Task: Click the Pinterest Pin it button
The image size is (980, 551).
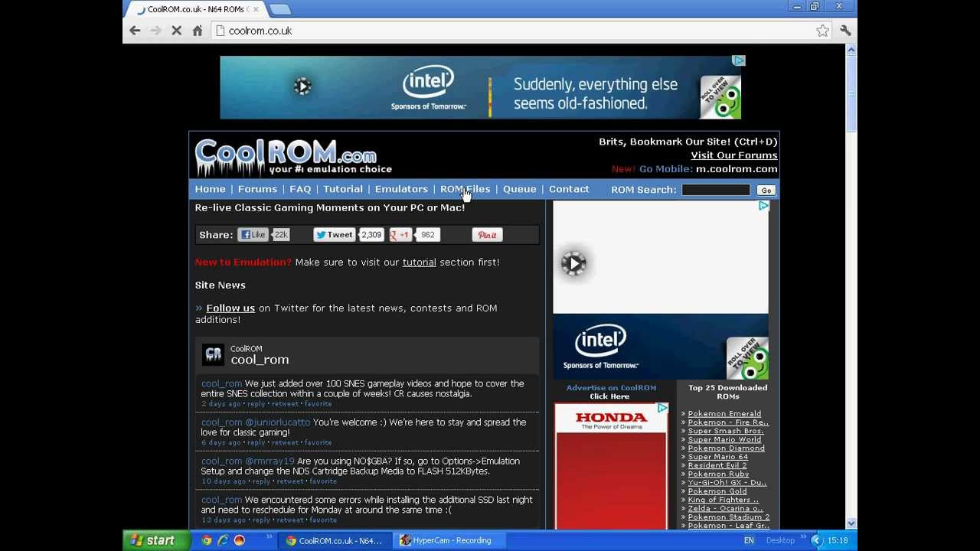Action: point(487,235)
